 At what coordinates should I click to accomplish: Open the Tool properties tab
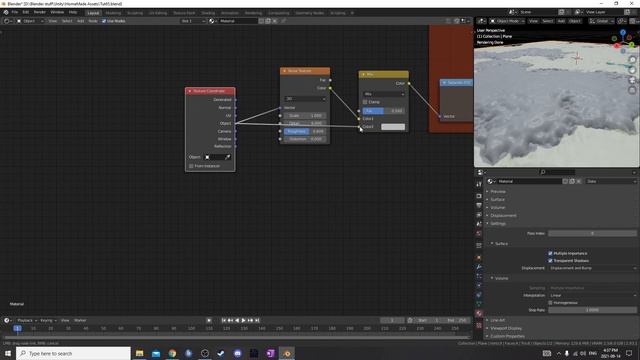point(479,184)
